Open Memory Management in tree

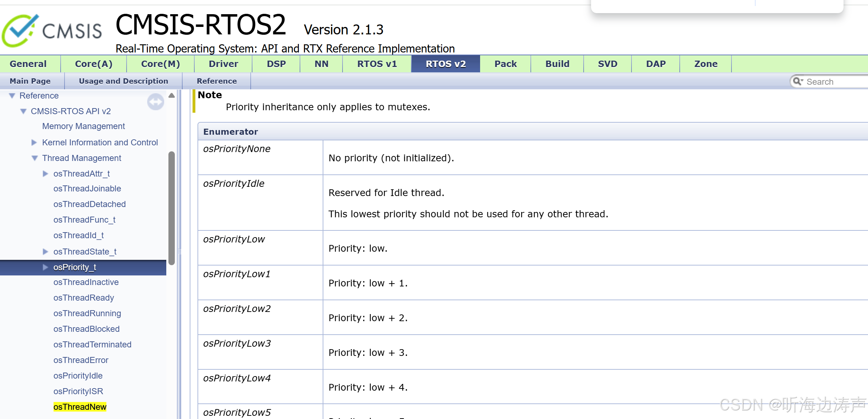click(83, 126)
